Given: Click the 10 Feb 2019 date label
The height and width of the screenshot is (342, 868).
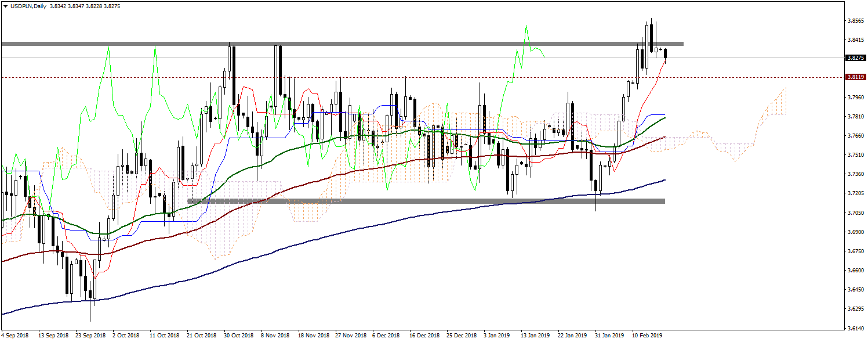Looking at the screenshot, I should 647,336.
